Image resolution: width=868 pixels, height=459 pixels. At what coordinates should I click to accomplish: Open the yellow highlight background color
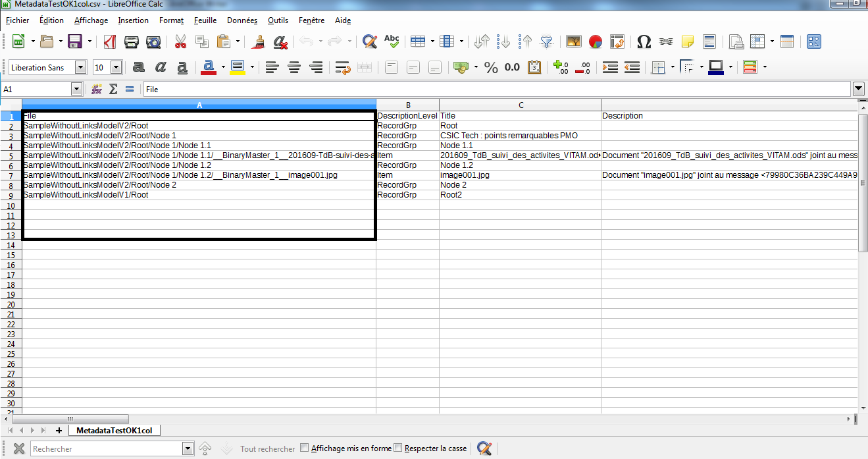[x=238, y=67]
